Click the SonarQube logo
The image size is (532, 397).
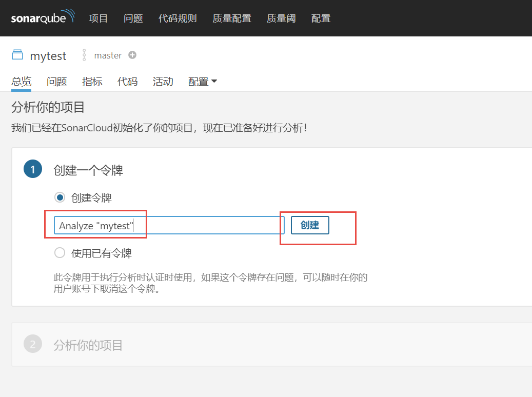43,18
